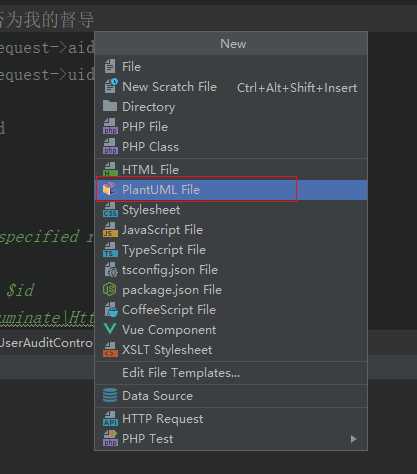
Task: Click the CoffeeScript File cup icon
Action: (x=111, y=310)
